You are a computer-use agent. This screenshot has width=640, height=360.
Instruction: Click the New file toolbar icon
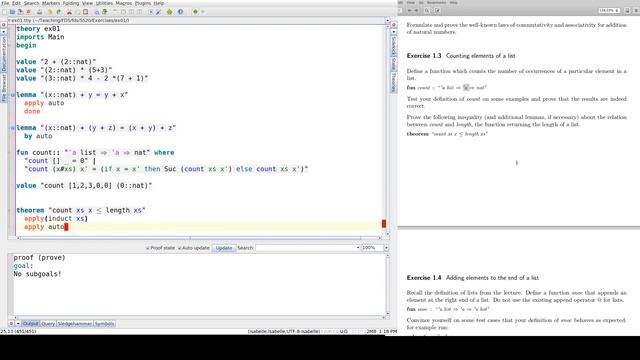coord(4,12)
